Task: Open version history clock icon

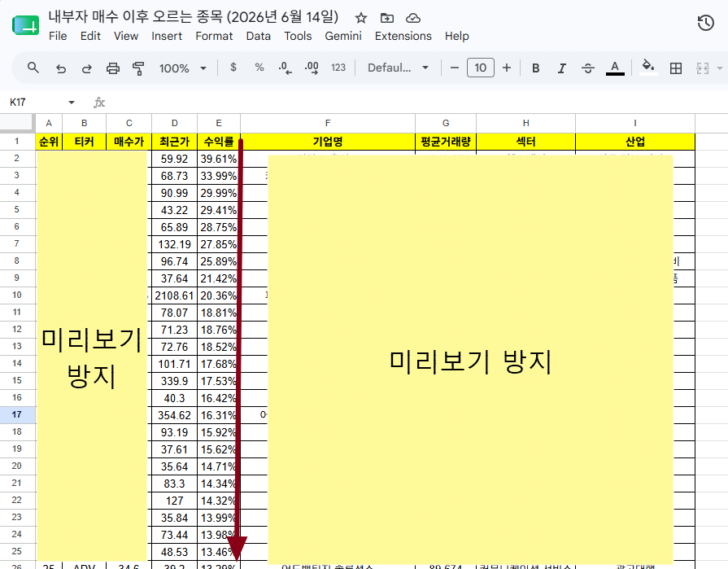Action: pos(706,23)
